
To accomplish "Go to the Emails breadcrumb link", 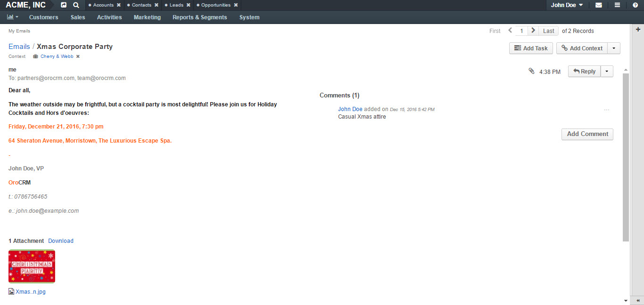I will click(x=19, y=47).
